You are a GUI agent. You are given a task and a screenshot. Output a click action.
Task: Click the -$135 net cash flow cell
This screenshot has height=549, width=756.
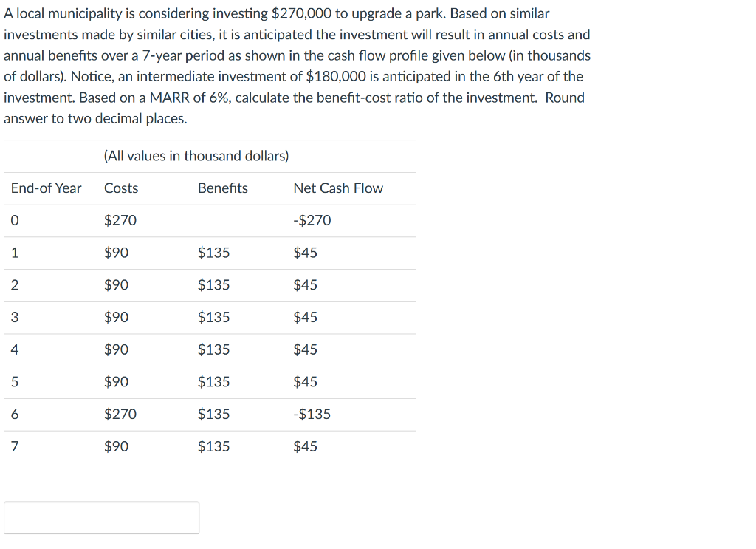312,414
